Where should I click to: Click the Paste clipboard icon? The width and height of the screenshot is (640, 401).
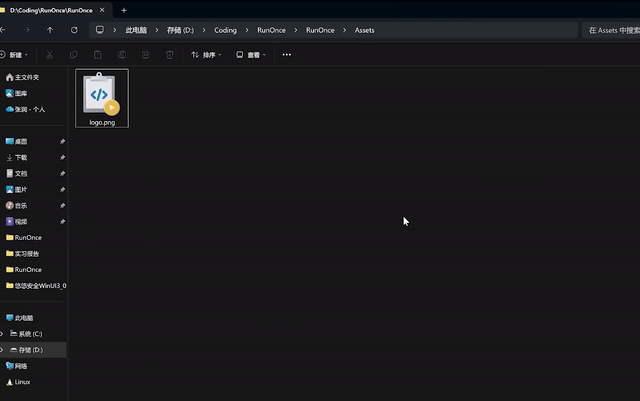tap(98, 55)
